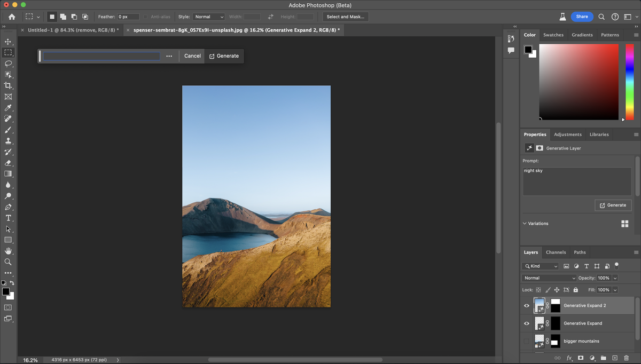This screenshot has width=641, height=364.
Task: Cancel the generative fill prompt bar
Action: [192, 56]
